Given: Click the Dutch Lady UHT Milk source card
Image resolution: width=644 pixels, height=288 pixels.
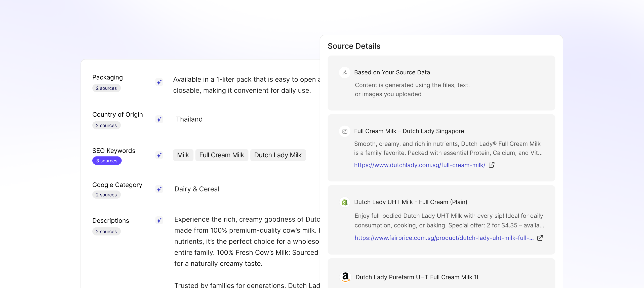Looking at the screenshot, I should click(441, 220).
